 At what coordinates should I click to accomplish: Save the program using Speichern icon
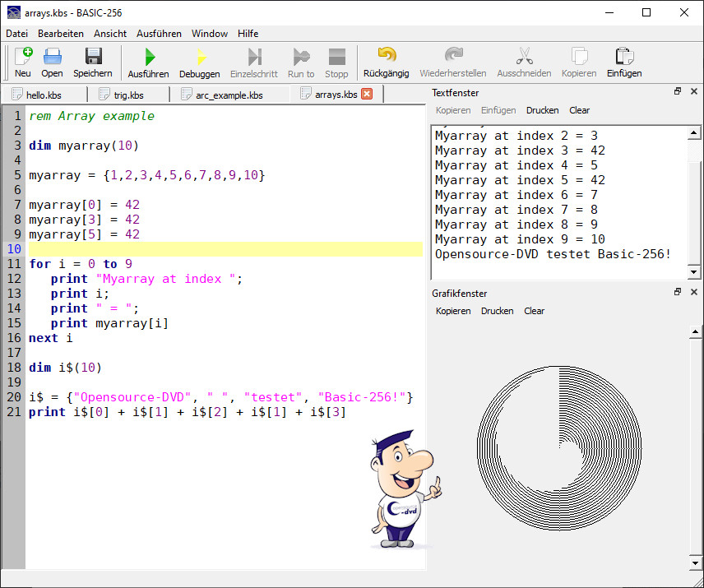pyautogui.click(x=93, y=62)
